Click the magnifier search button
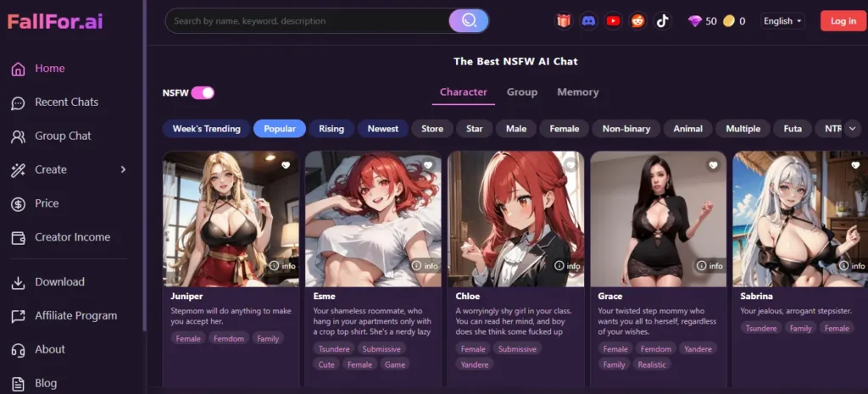 (x=469, y=21)
